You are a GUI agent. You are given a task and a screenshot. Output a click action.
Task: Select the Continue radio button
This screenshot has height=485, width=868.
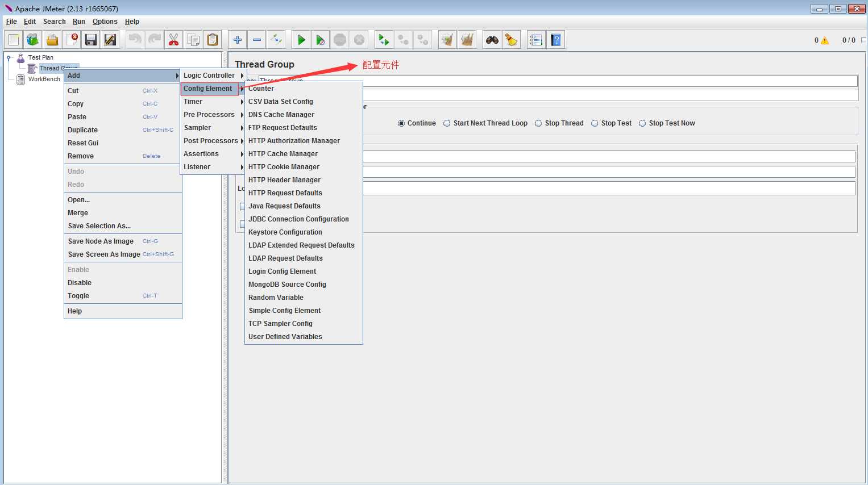[401, 123]
